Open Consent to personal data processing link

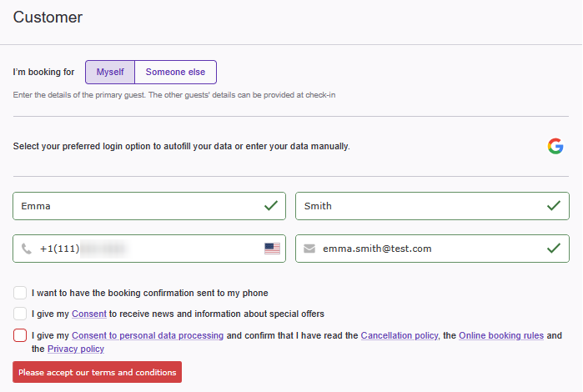(148, 335)
